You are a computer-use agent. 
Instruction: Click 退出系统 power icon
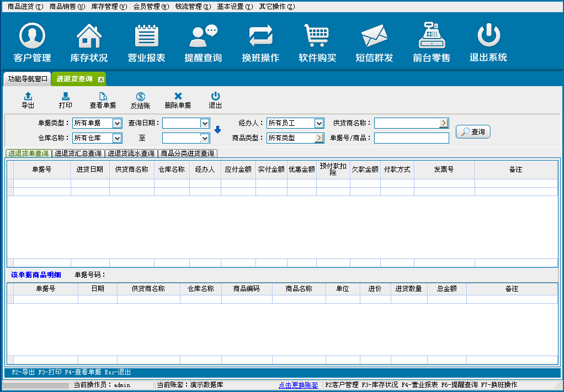[488, 37]
